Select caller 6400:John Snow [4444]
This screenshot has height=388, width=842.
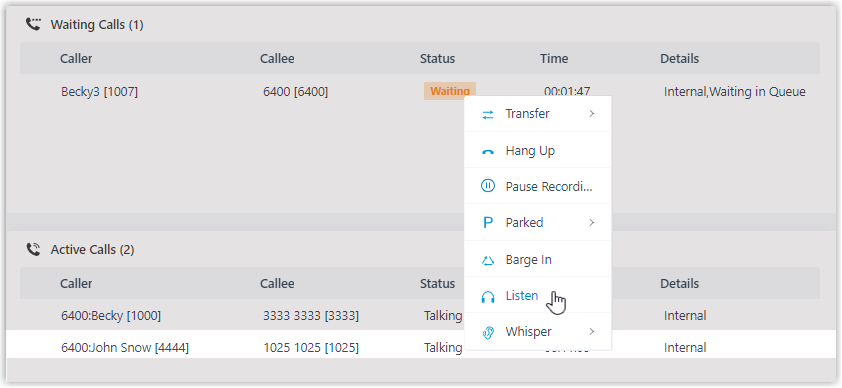(x=125, y=348)
